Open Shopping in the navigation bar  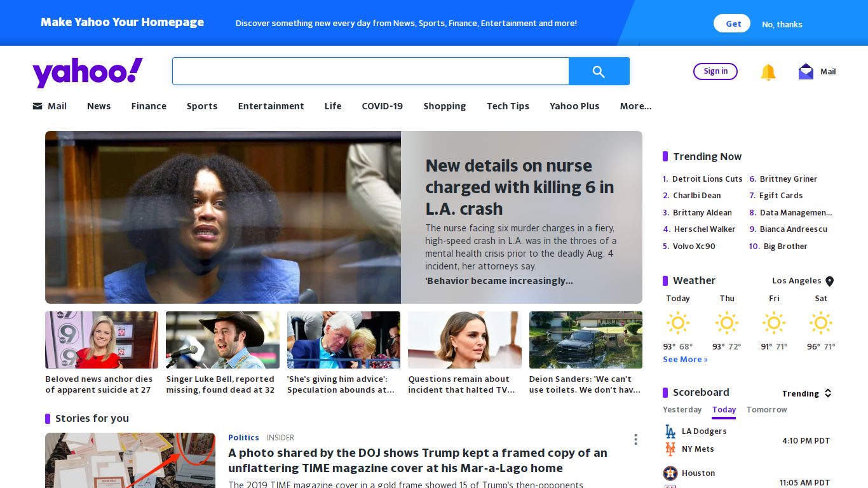[445, 106]
